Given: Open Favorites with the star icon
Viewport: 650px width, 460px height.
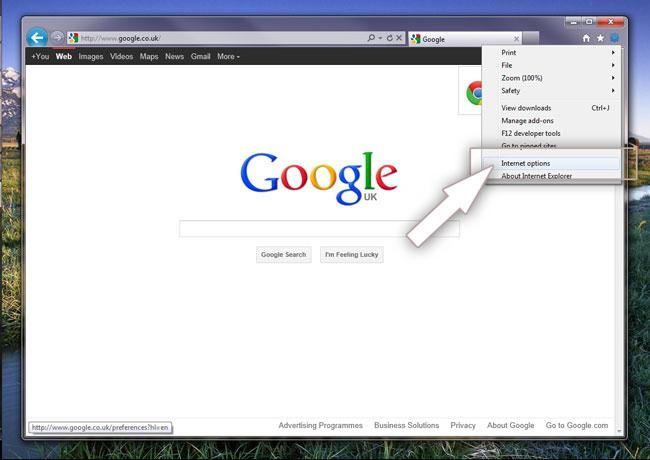Looking at the screenshot, I should coord(600,38).
